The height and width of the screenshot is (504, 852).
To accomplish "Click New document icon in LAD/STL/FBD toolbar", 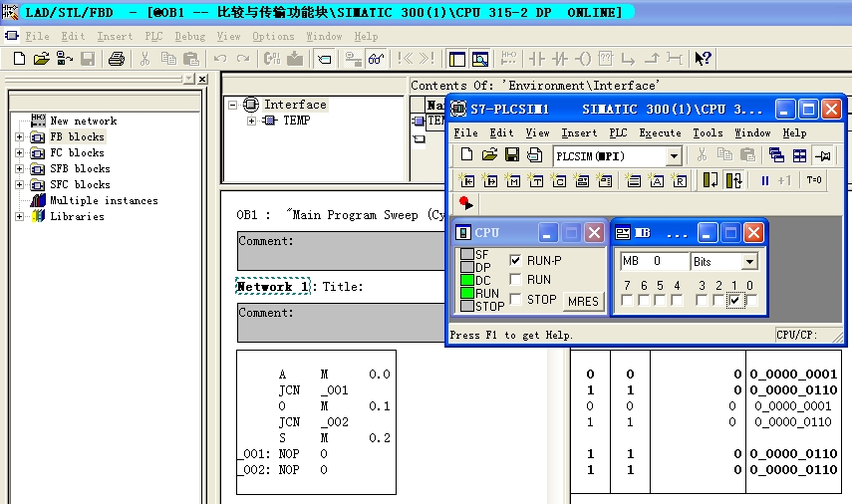I will tap(19, 58).
